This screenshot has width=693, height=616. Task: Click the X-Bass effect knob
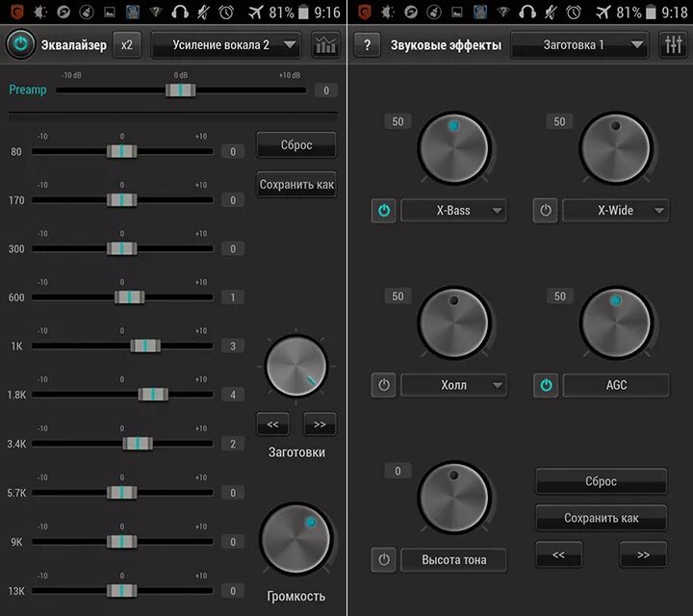pyautogui.click(x=454, y=148)
